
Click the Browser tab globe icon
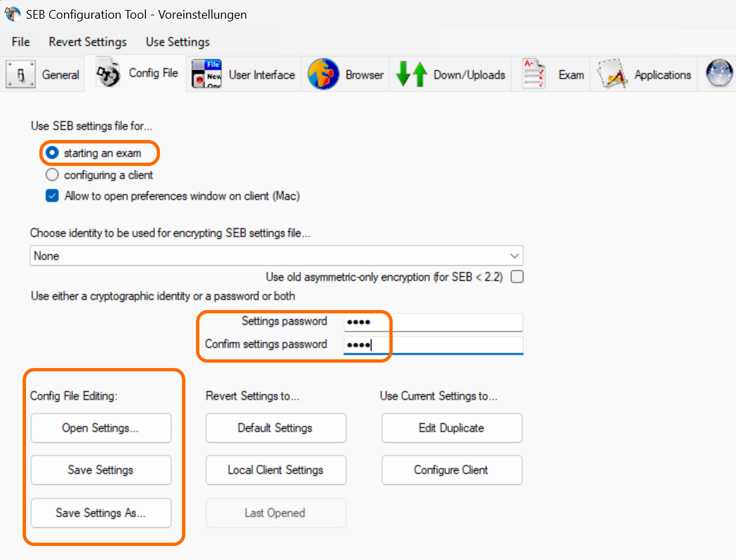click(x=323, y=74)
